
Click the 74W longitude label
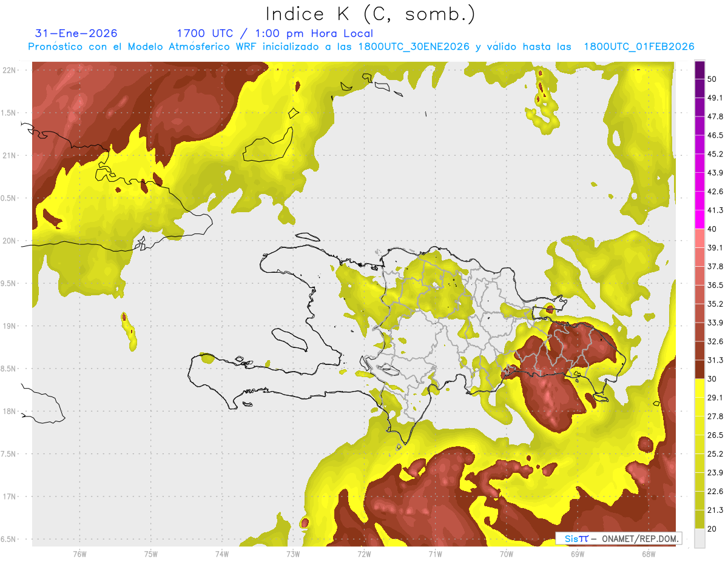222,554
